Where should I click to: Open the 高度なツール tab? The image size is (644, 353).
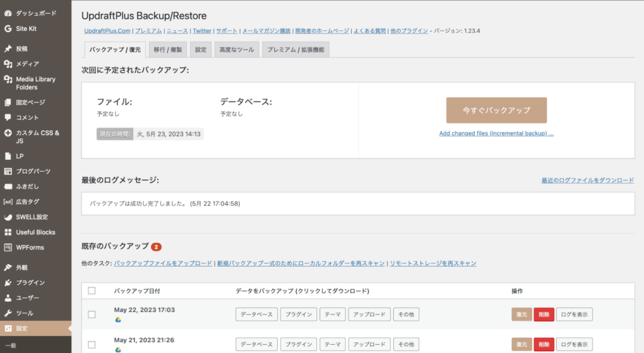[236, 49]
